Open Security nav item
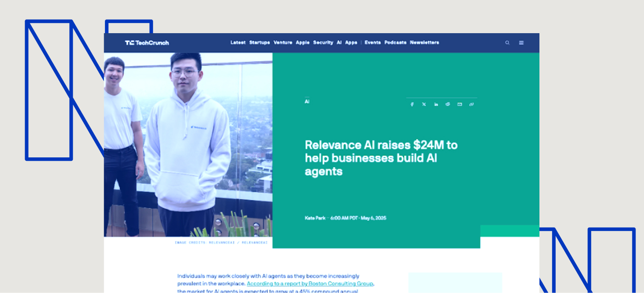The image size is (644, 293). click(323, 43)
